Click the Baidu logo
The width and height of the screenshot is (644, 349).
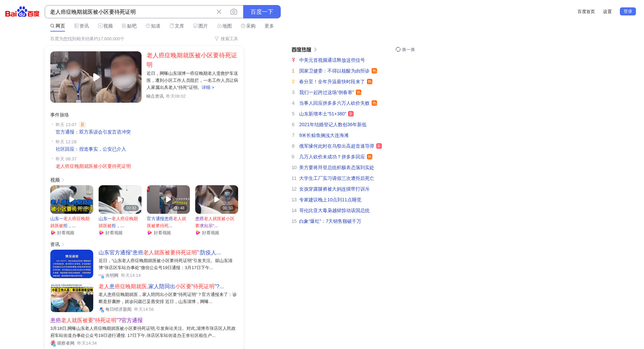[22, 12]
